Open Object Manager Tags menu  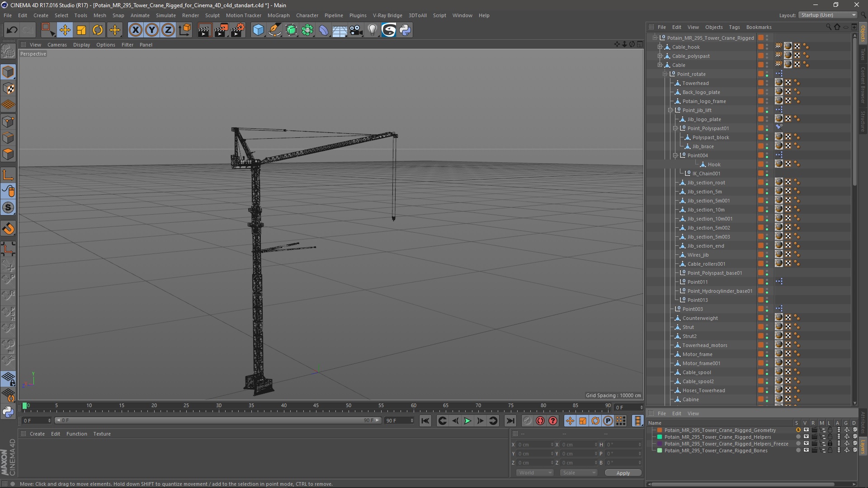tap(734, 27)
